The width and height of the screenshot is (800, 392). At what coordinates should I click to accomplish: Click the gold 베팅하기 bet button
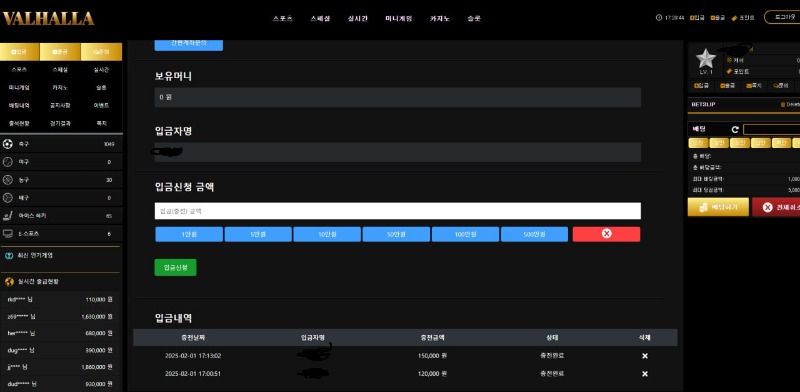pos(718,207)
